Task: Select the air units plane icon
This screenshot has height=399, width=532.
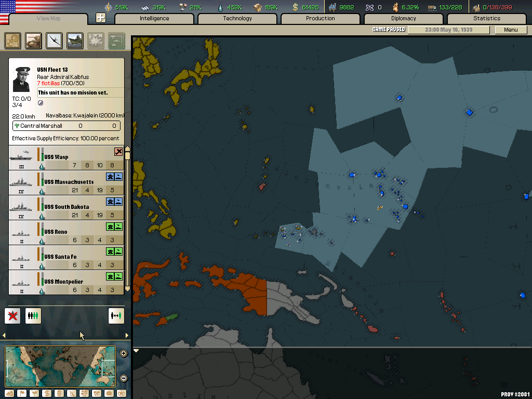Action: pos(55,41)
